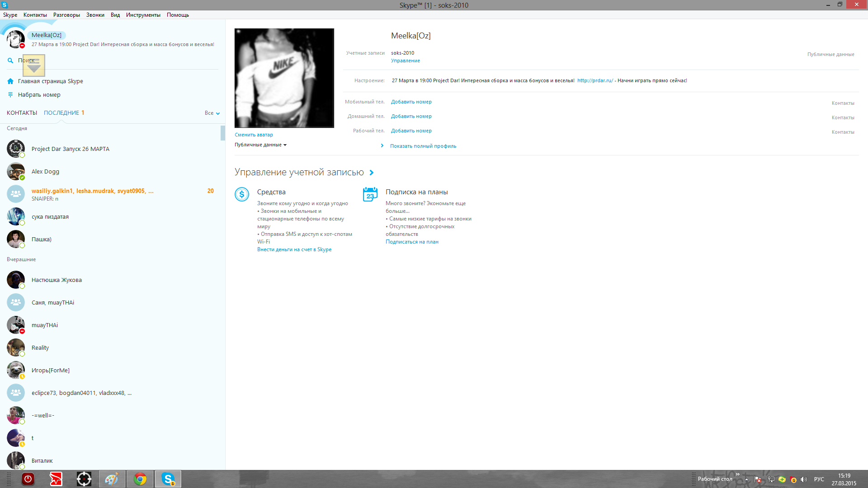Open mobile phone Контакты privacy setting
The image size is (868, 488).
[x=843, y=103]
